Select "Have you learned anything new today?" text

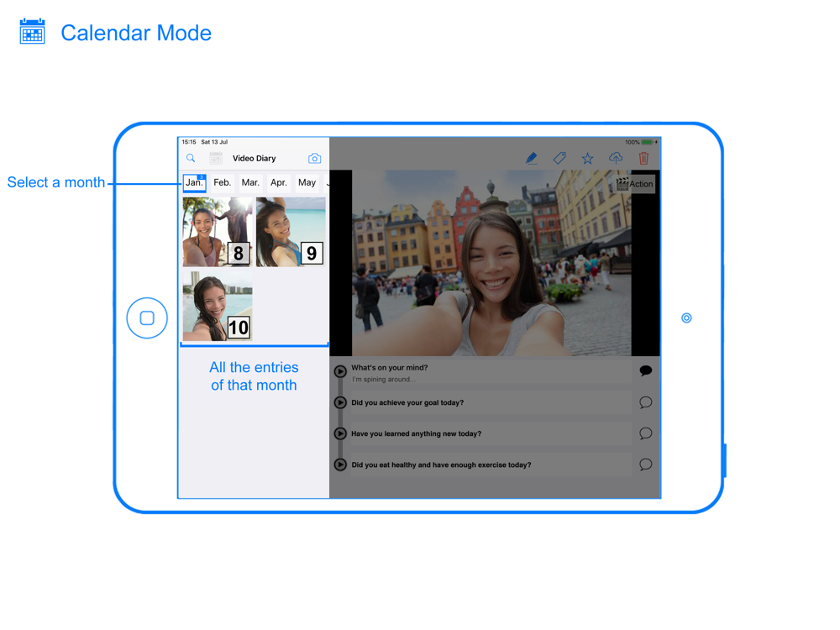click(417, 433)
